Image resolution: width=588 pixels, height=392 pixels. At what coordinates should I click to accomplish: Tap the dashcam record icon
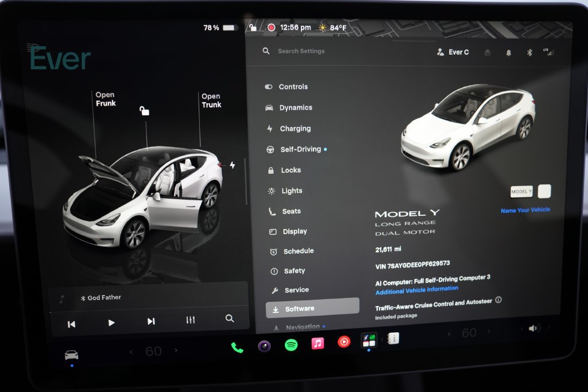(272, 28)
